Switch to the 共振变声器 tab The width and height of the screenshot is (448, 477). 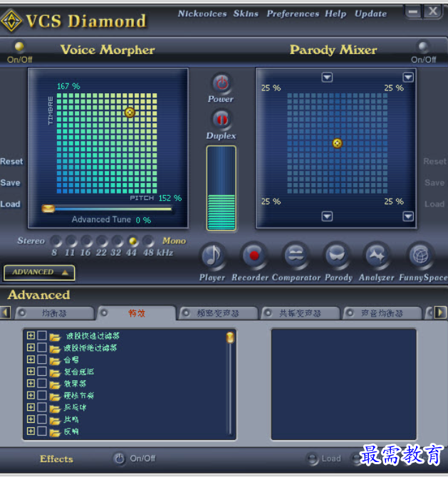301,313
